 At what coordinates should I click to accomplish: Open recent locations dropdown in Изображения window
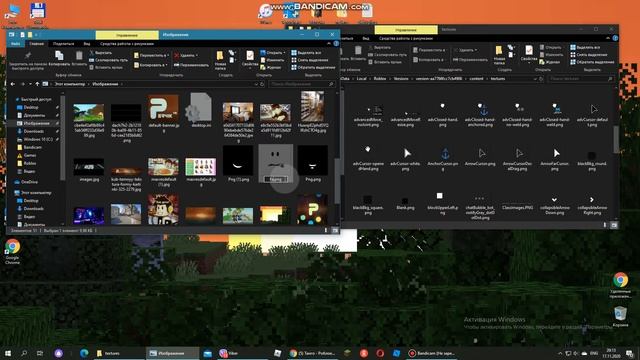pos(30,84)
